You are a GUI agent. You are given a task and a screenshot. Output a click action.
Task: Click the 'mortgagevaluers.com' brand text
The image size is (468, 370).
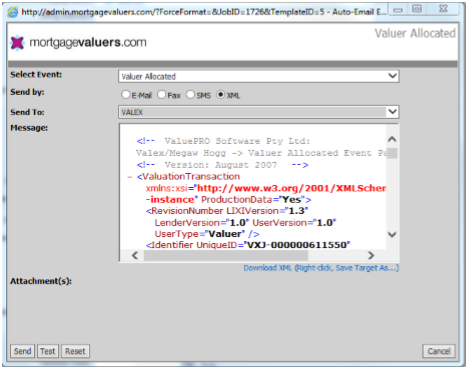pos(88,43)
